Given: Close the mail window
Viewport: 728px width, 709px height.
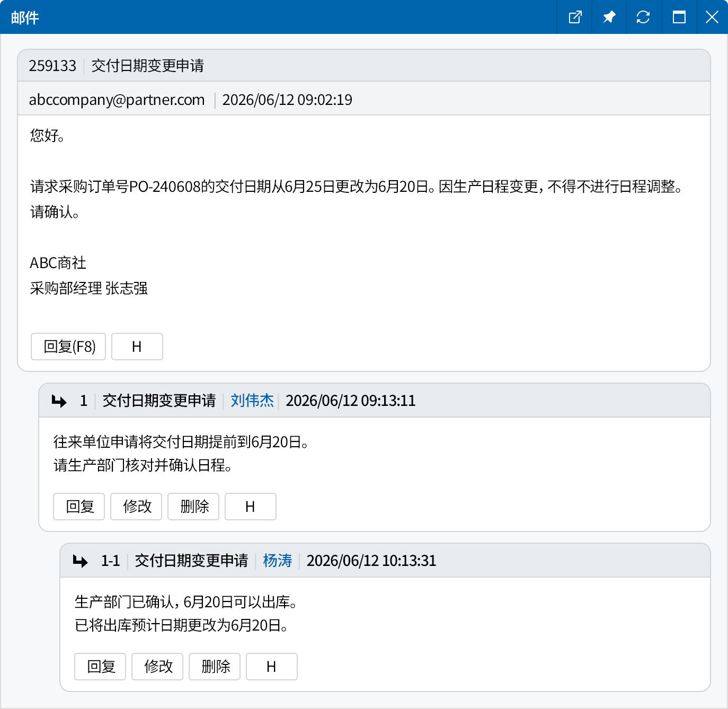Looking at the screenshot, I should click(x=712, y=17).
